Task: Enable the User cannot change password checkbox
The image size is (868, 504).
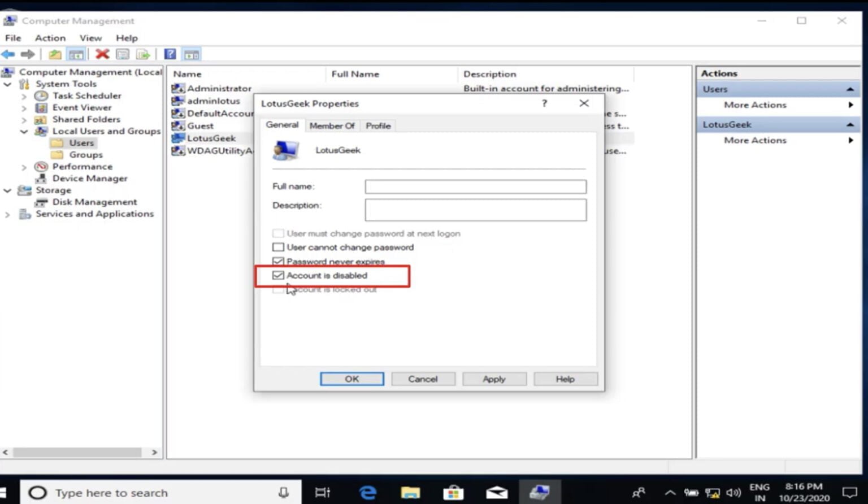Action: 278,247
